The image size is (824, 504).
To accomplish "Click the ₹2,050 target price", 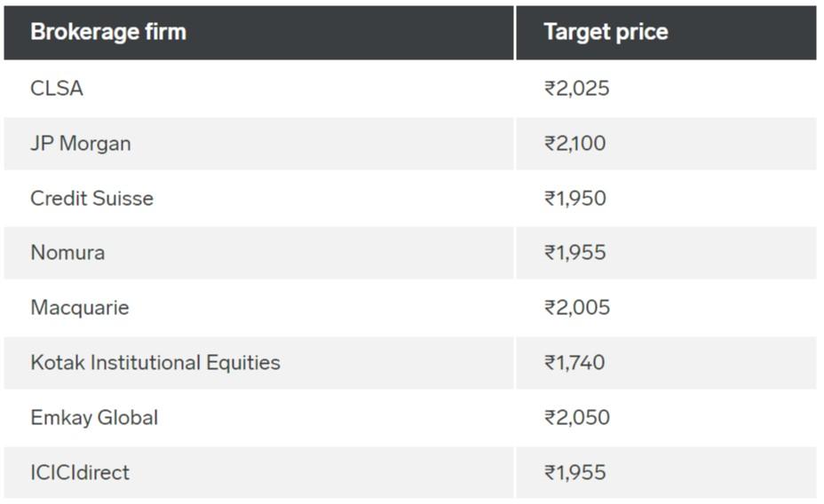I will (x=577, y=418).
